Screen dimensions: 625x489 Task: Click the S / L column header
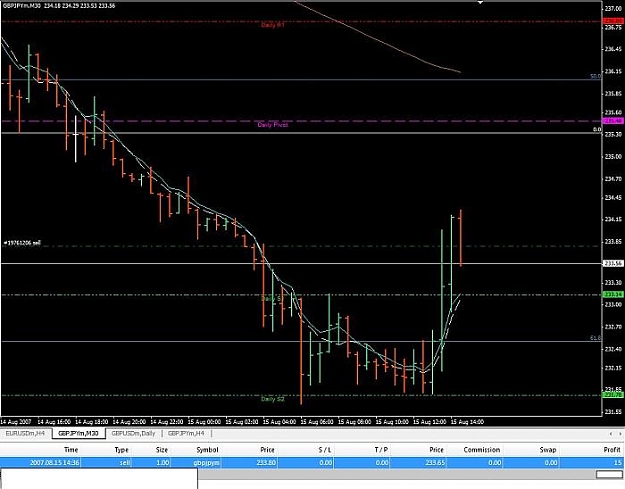pos(325,450)
